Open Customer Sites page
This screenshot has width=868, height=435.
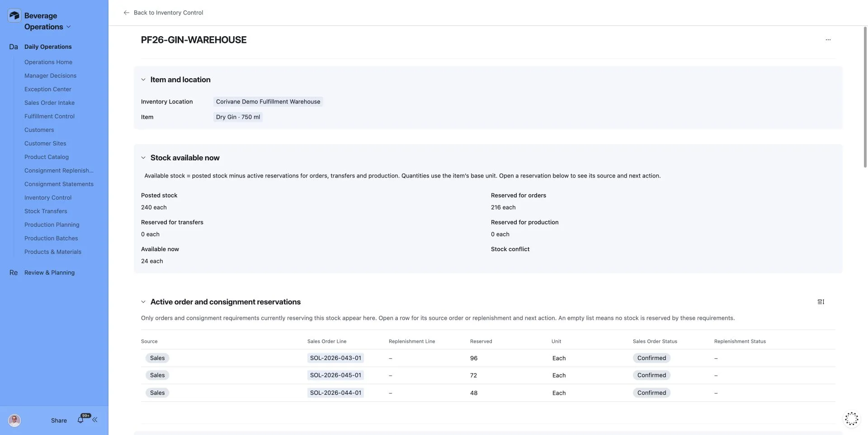45,143
